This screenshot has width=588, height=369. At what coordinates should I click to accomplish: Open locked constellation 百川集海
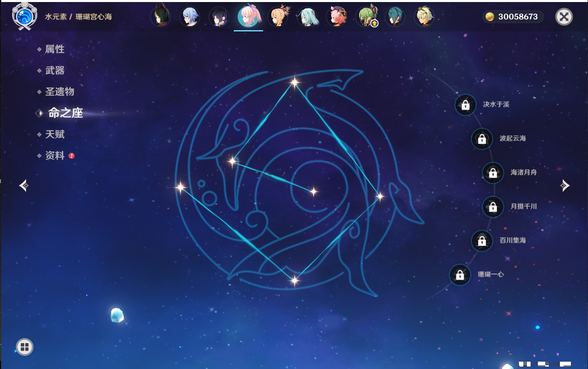coord(482,241)
